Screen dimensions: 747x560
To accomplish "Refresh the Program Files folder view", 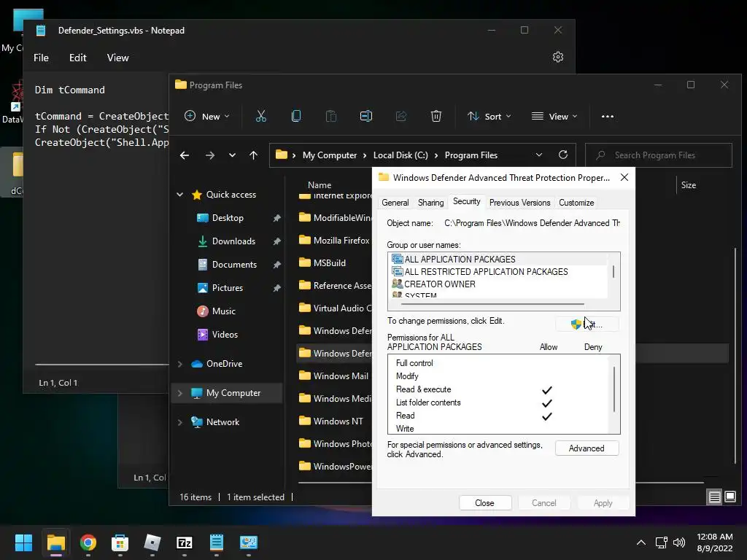I will coord(563,155).
